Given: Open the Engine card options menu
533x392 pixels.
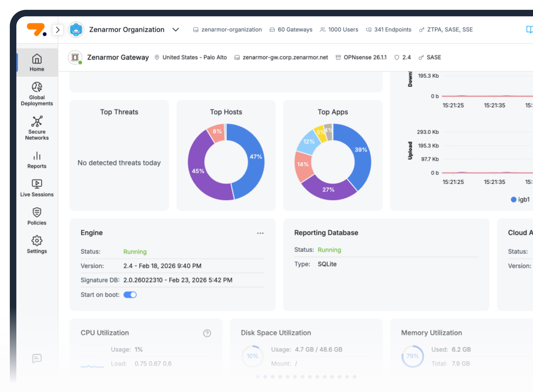Looking at the screenshot, I should point(260,233).
